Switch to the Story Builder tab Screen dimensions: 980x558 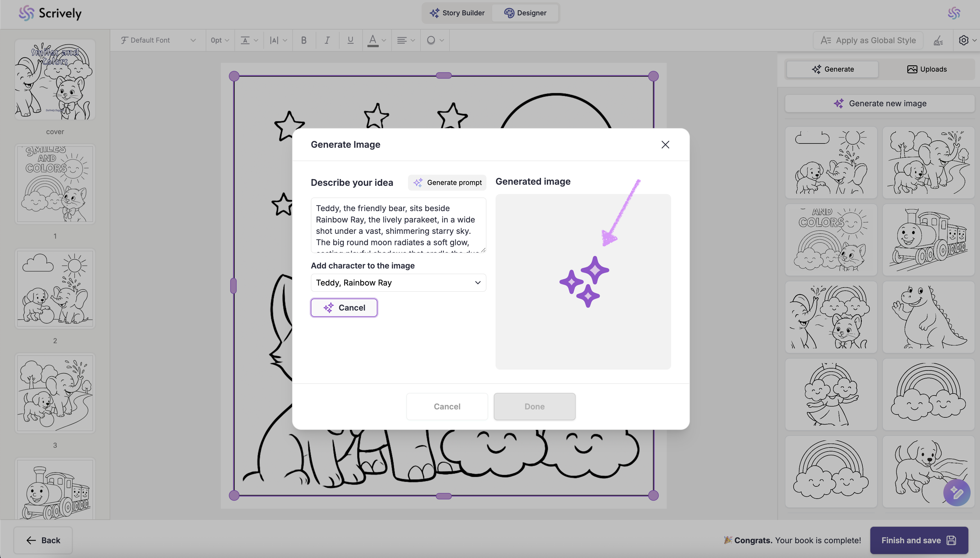(x=457, y=13)
